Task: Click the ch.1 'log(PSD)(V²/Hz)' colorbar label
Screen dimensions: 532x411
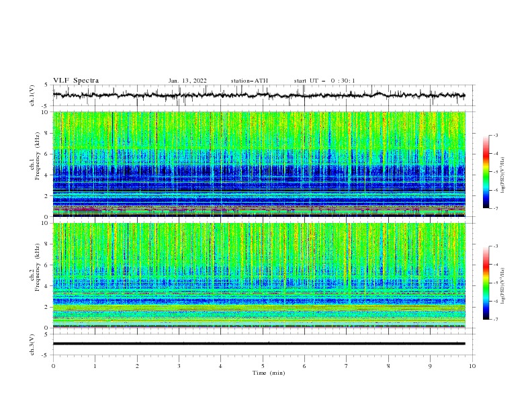Action: 503,176
